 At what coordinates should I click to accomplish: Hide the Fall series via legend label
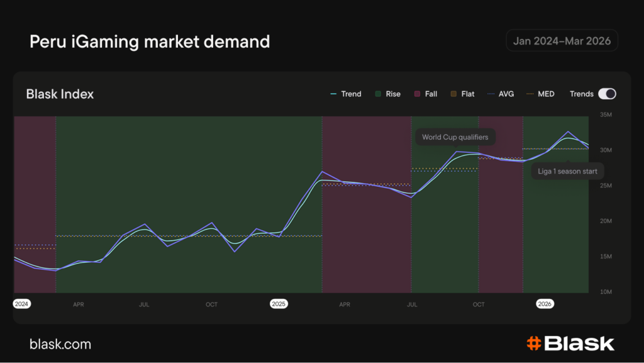click(x=431, y=94)
